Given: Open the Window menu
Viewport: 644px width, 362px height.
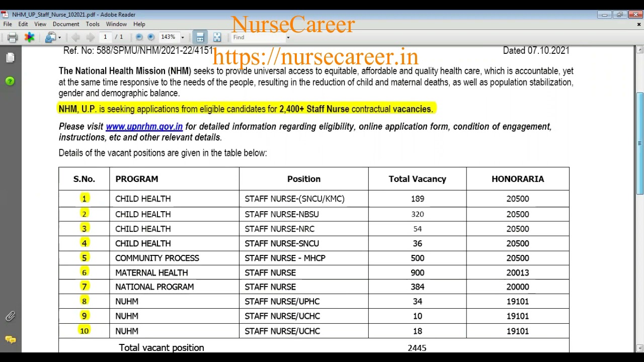Looking at the screenshot, I should pyautogui.click(x=116, y=24).
